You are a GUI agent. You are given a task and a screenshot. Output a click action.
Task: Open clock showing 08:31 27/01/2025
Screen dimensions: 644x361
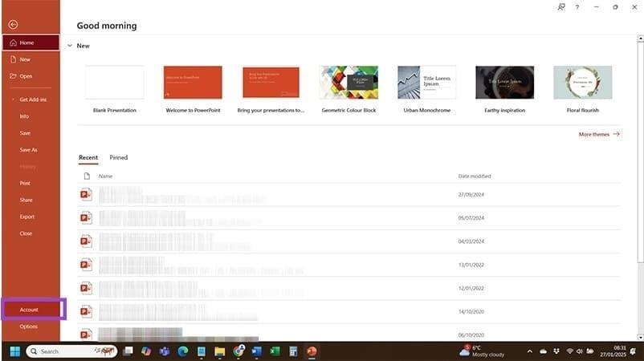tap(613, 351)
